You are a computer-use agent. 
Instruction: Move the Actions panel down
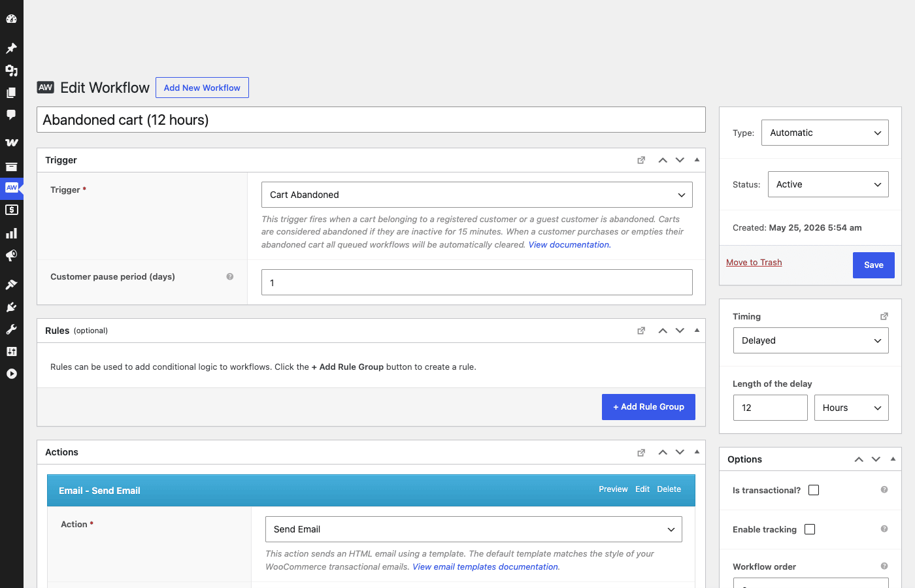680,452
